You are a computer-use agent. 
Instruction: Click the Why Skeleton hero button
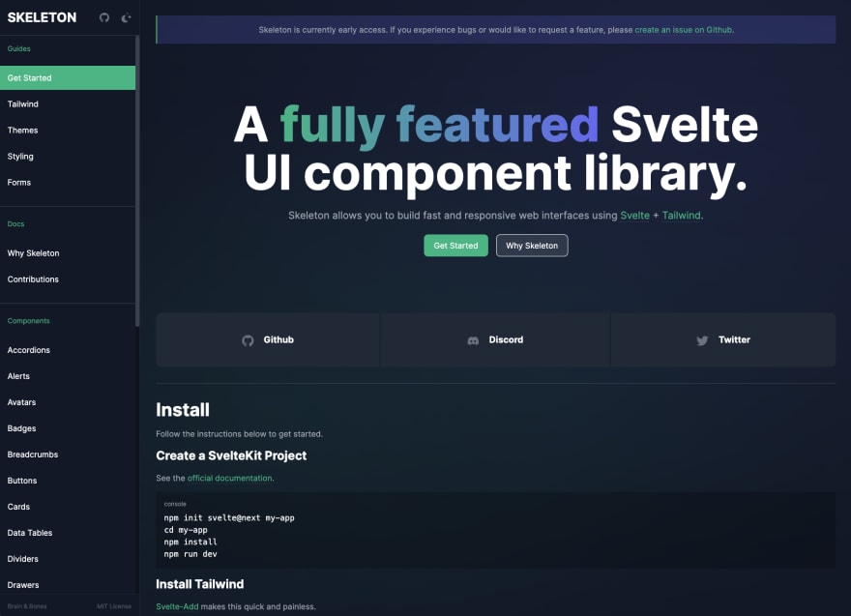[x=532, y=246]
